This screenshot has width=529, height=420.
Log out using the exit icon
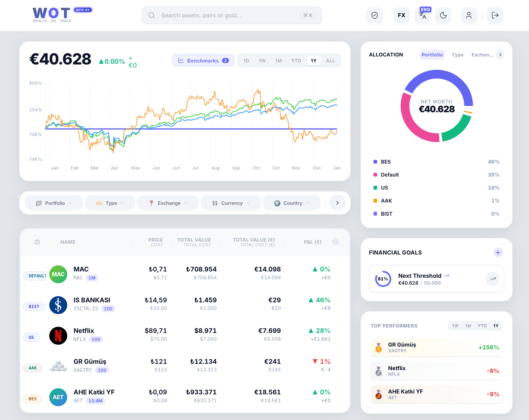pos(495,15)
